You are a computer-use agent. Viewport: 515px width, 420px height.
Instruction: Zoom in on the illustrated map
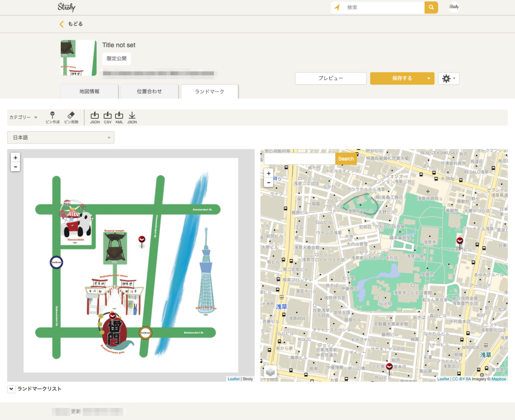pyautogui.click(x=15, y=157)
